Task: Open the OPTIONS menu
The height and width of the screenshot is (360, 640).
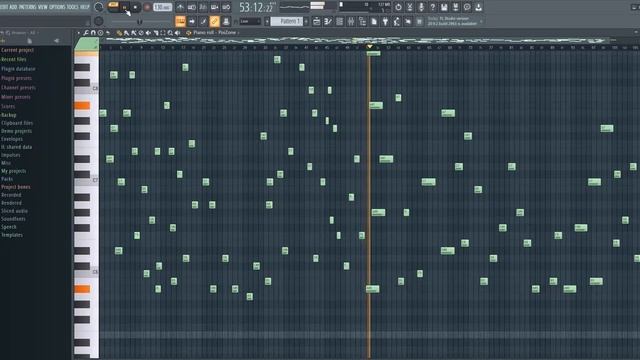Action: [57, 7]
